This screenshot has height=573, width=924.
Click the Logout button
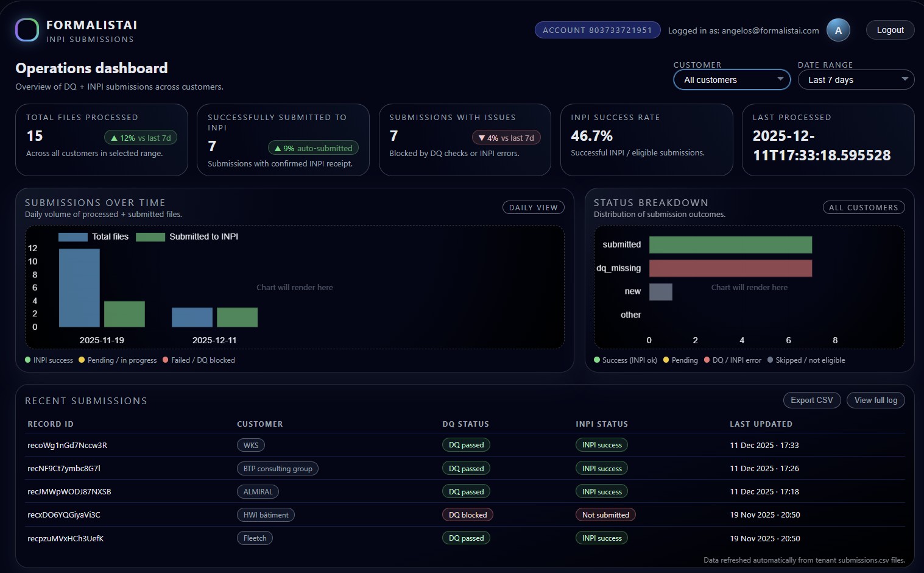click(890, 29)
